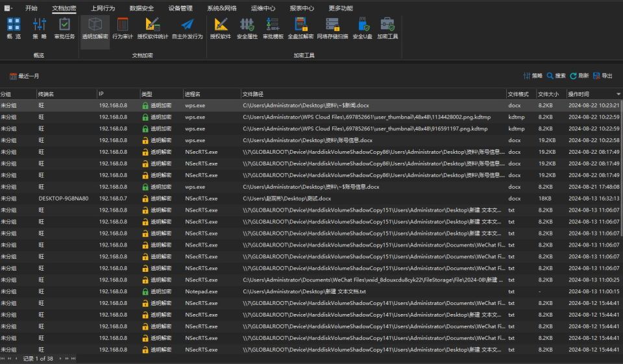Select the row with path ~$新闻.docx
The height and width of the screenshot is (364, 623).
pos(311,105)
